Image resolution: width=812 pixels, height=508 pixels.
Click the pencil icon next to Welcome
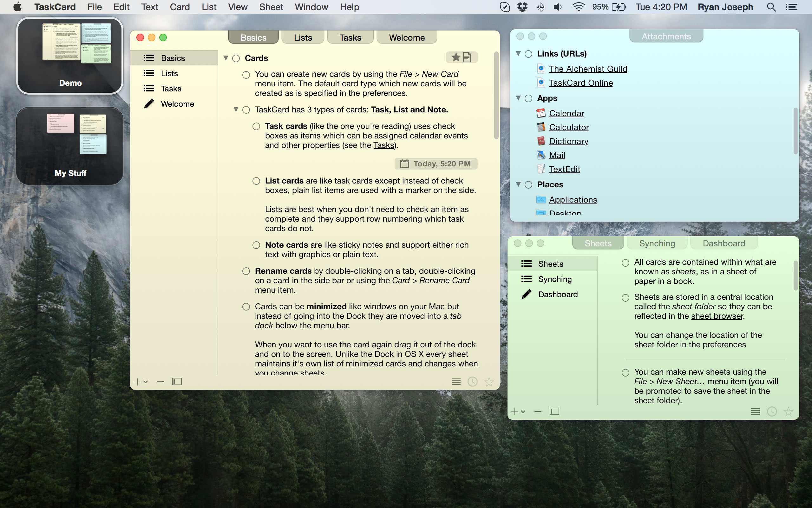click(149, 104)
